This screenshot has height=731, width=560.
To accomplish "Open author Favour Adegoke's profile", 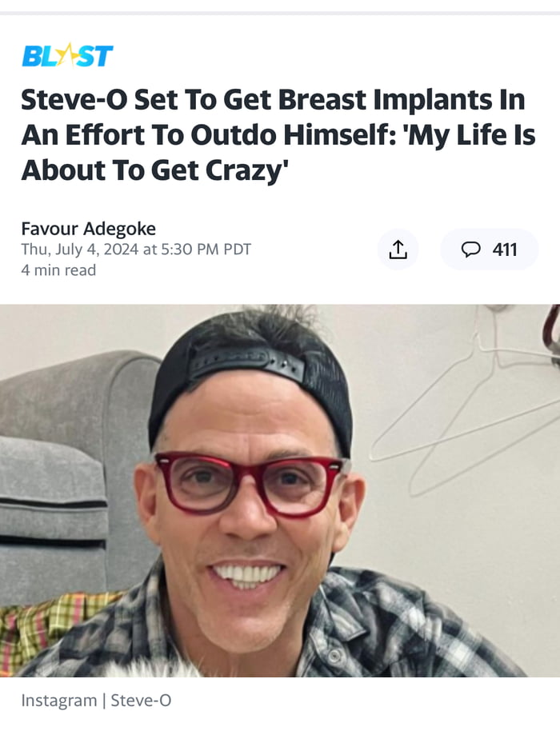I will [x=88, y=229].
